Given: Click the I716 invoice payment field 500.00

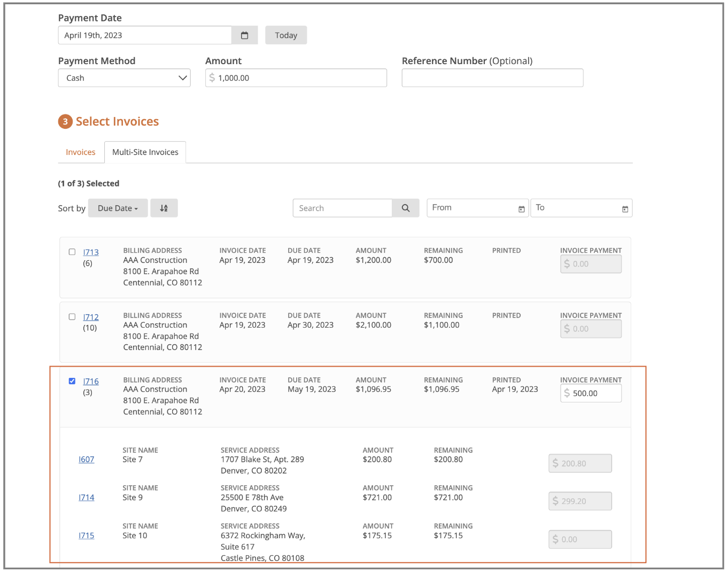Looking at the screenshot, I should 591,393.
